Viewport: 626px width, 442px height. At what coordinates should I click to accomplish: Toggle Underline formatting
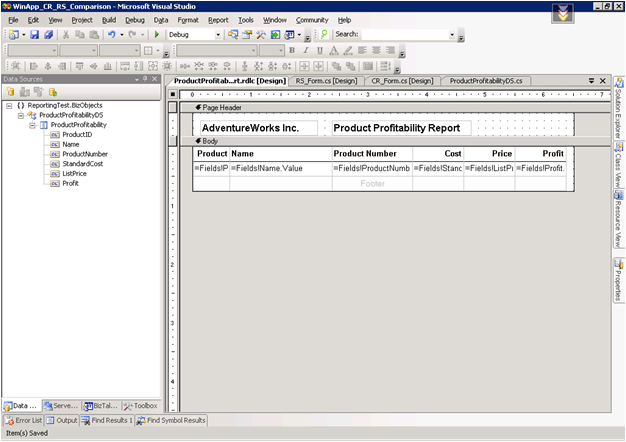click(x=320, y=50)
